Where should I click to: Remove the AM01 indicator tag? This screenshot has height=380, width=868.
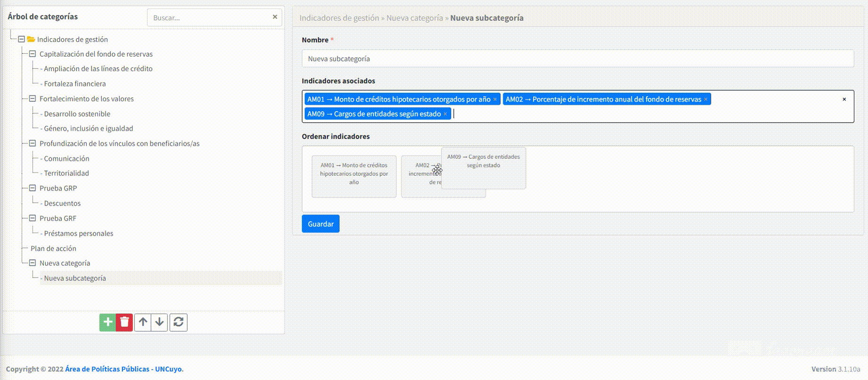point(495,99)
